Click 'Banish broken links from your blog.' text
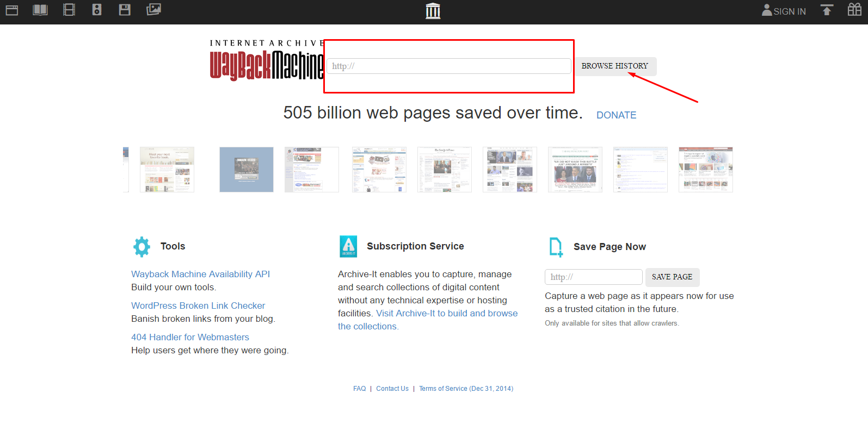The width and height of the screenshot is (868, 424). point(203,319)
